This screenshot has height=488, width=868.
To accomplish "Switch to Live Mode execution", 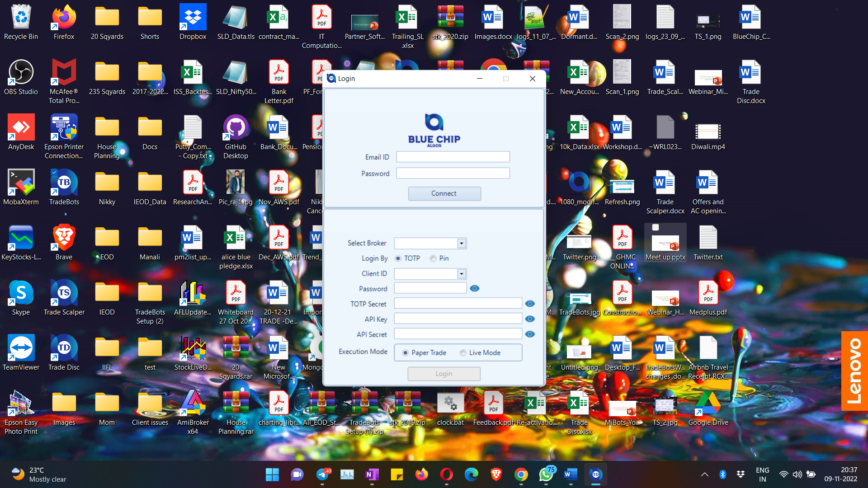I will (480, 353).
